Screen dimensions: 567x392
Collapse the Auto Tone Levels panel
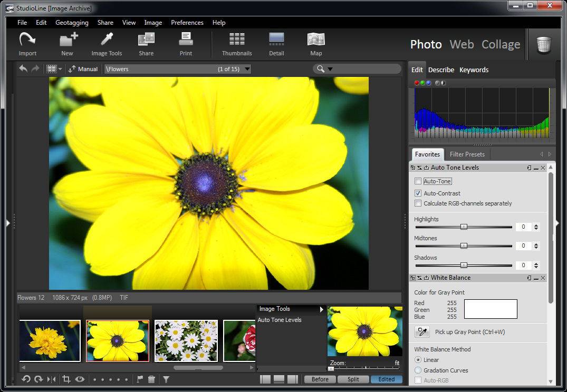coord(536,168)
